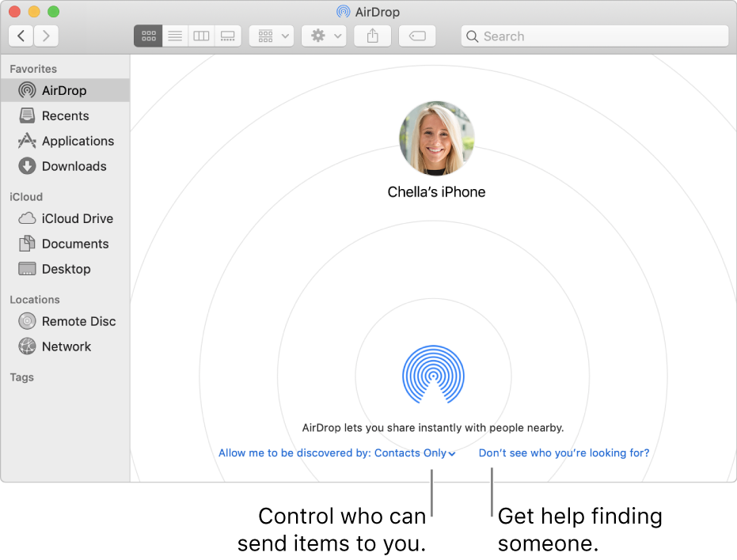Click the Network globe icon

coord(27,346)
